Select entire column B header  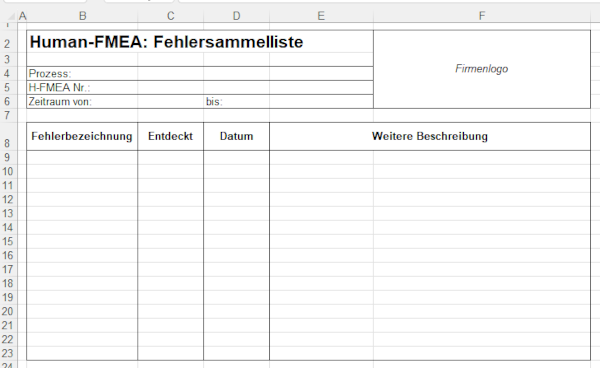82,16
